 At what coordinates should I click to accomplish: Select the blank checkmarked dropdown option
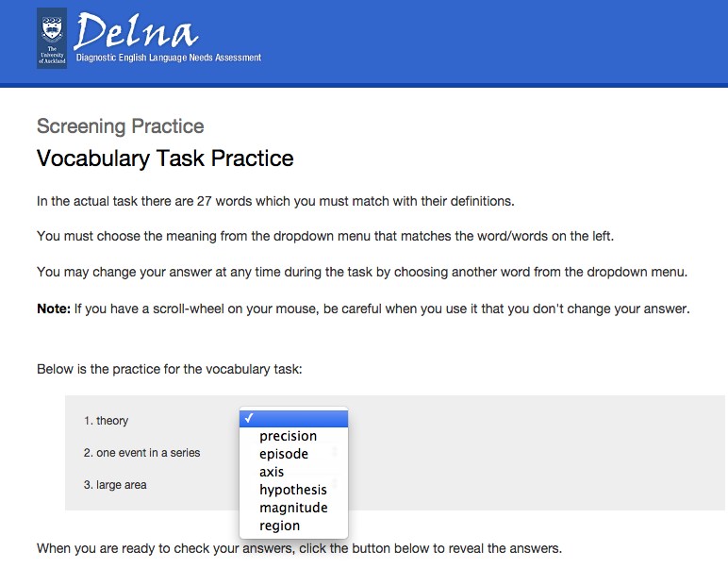click(293, 419)
